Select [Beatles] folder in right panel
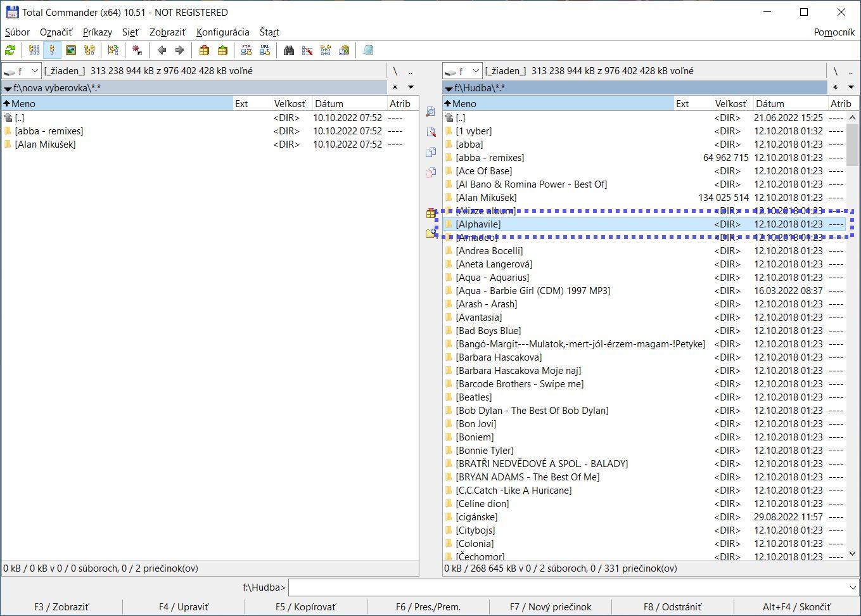The width and height of the screenshot is (861, 616). (x=644, y=397)
